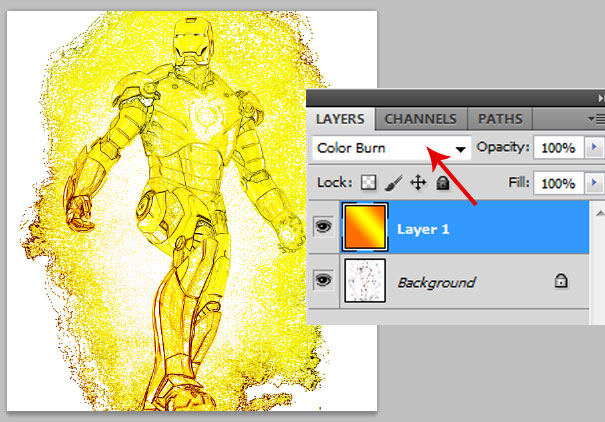The image size is (605, 422).
Task: Select the Background layer thumbnail
Action: [365, 280]
